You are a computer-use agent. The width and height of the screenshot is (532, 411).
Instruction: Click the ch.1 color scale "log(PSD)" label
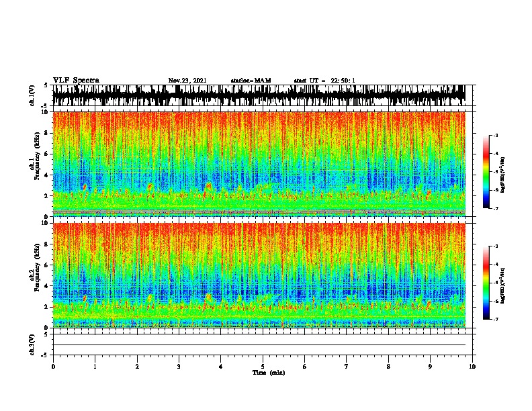pos(503,175)
